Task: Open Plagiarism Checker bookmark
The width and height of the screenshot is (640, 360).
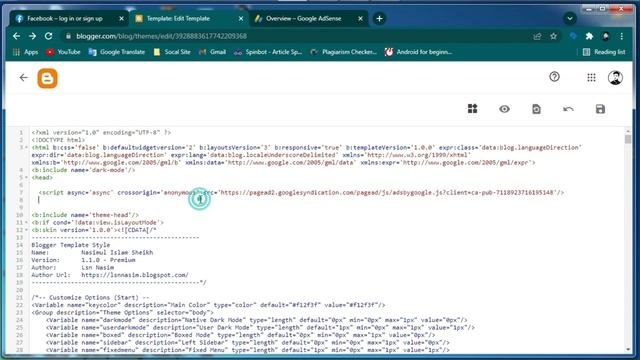Action: (x=343, y=52)
